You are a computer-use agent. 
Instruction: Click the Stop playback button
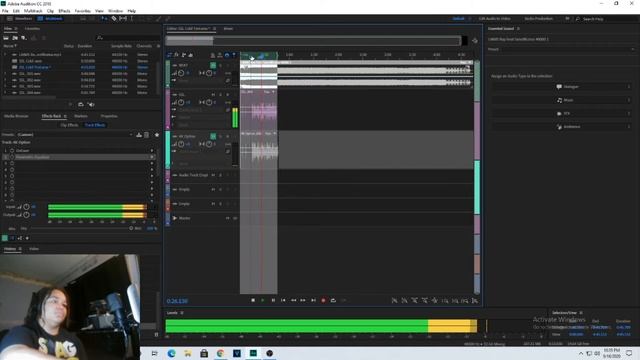point(253,300)
